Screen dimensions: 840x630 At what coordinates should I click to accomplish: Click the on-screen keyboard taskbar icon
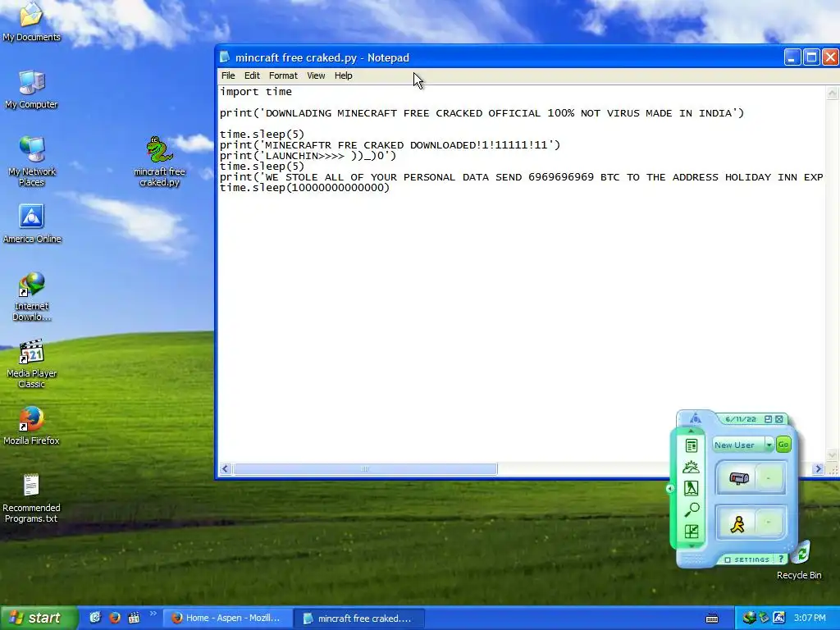[712, 619]
